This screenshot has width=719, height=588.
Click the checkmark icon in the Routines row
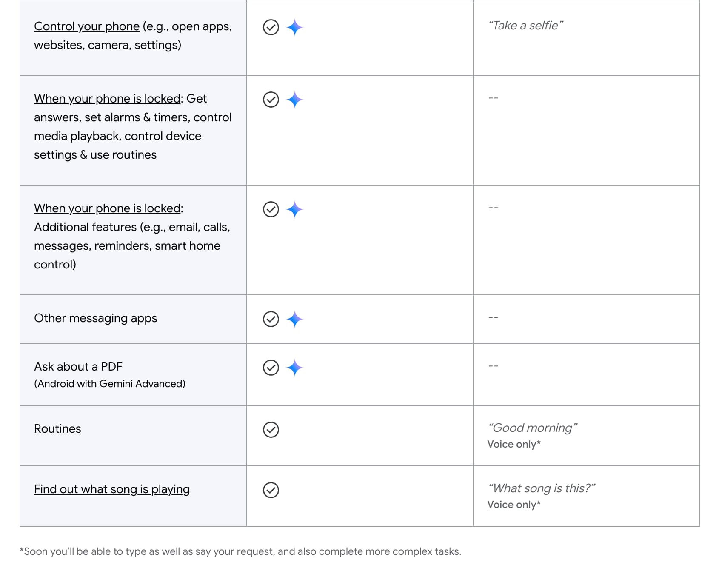pyautogui.click(x=271, y=430)
